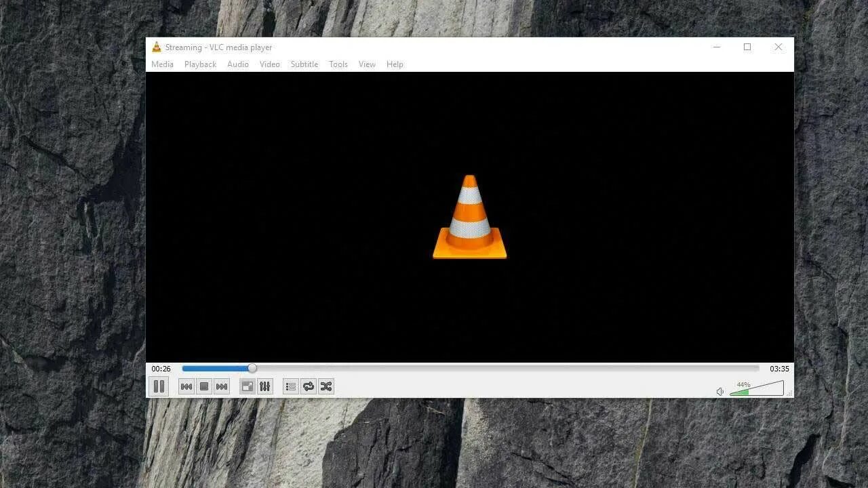This screenshot has width=868, height=488.
Task: Minimize the VLC window
Action: tap(717, 47)
